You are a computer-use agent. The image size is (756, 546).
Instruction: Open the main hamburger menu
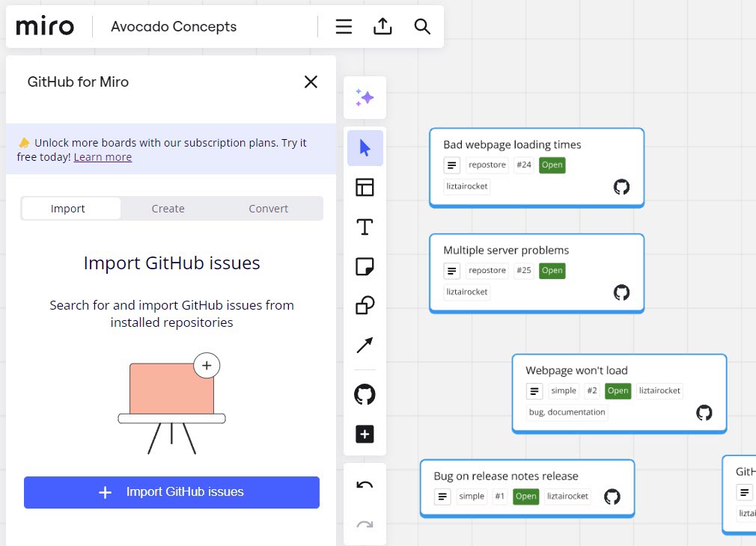point(344,26)
